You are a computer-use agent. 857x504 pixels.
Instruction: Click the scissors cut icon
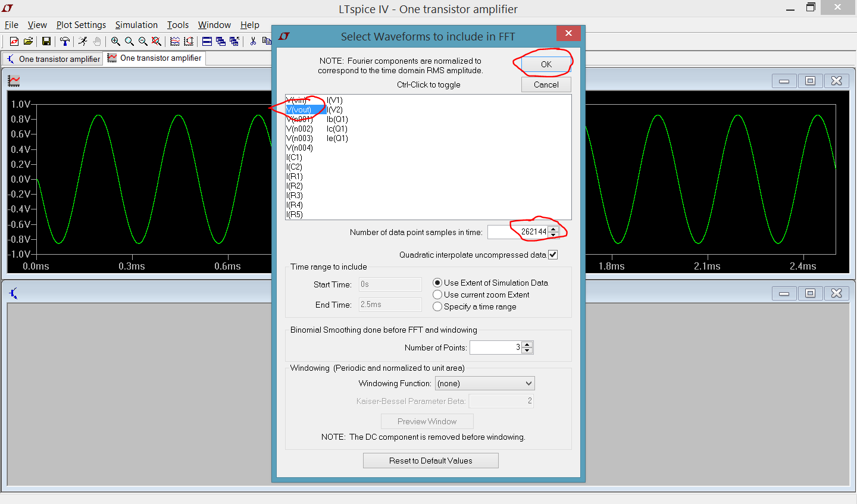point(253,41)
